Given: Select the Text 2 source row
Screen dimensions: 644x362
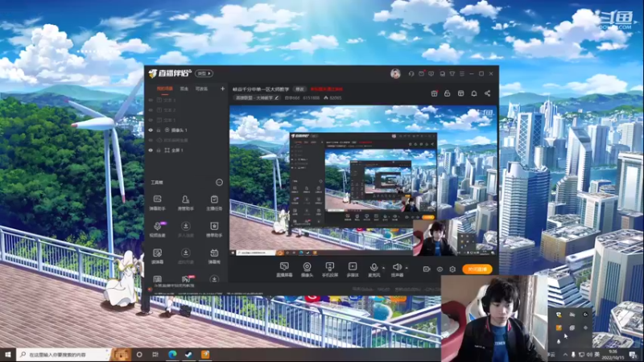Looking at the screenshot, I should [x=187, y=110].
